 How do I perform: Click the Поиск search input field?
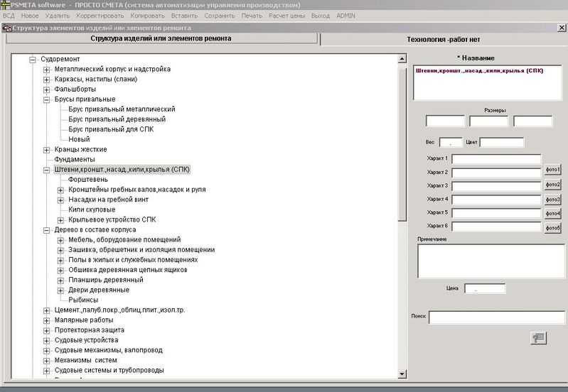pyautogui.click(x=497, y=317)
